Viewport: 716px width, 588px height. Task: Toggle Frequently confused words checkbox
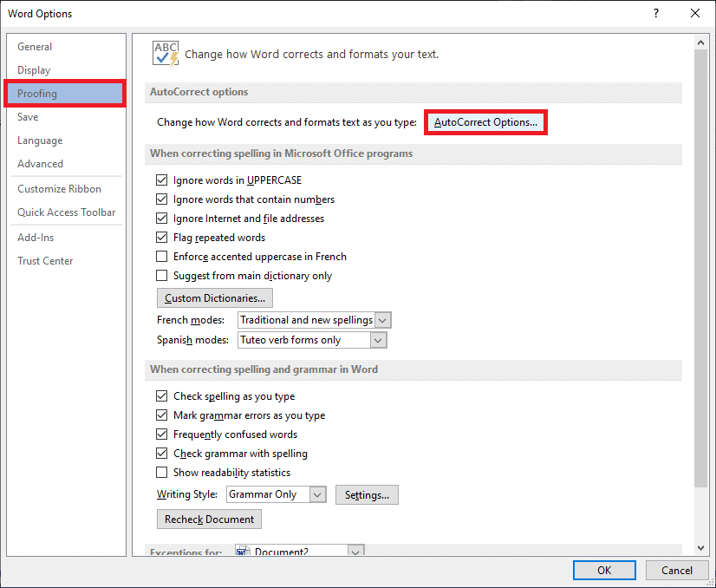click(161, 434)
